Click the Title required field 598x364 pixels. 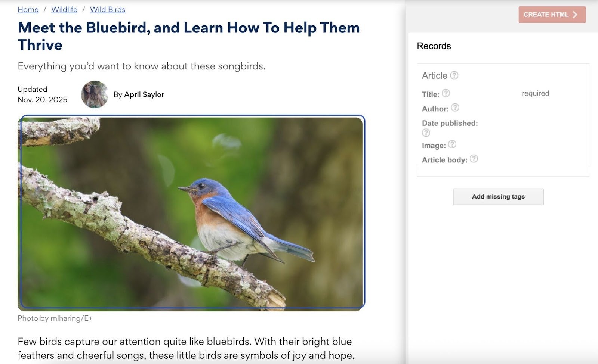[x=536, y=93]
